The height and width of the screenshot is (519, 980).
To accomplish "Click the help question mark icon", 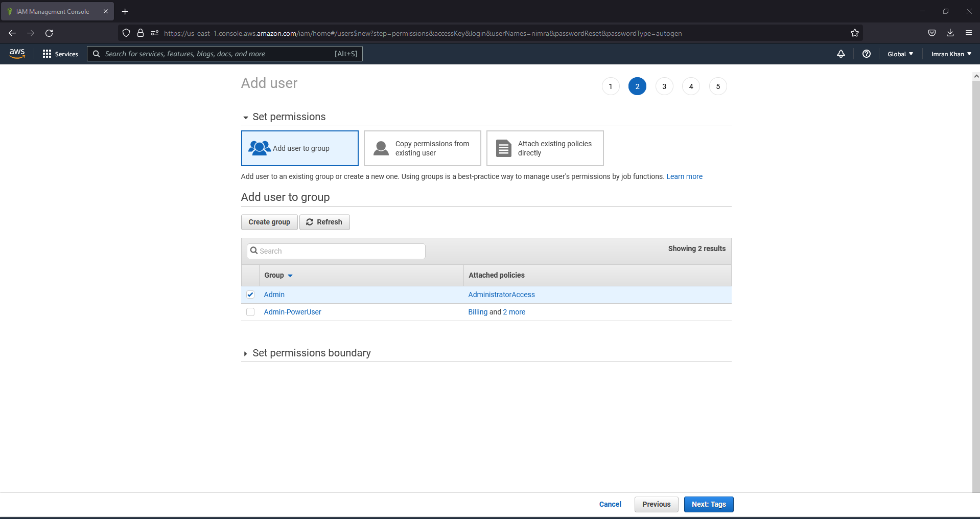I will tap(866, 54).
